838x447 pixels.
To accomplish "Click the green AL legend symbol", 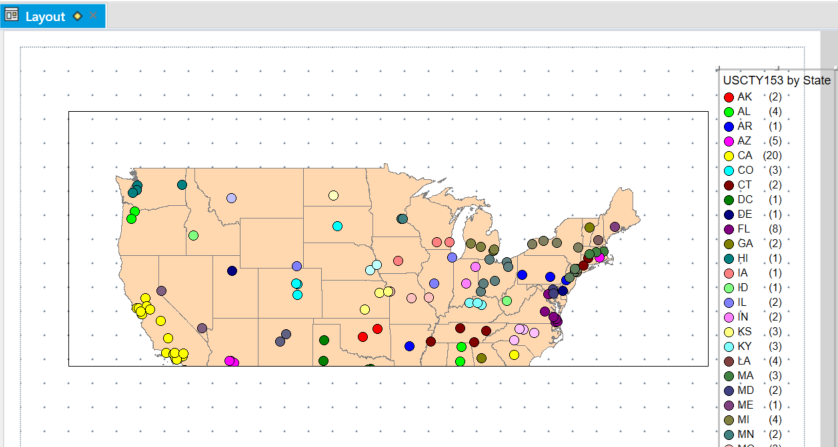I will coord(729,112).
